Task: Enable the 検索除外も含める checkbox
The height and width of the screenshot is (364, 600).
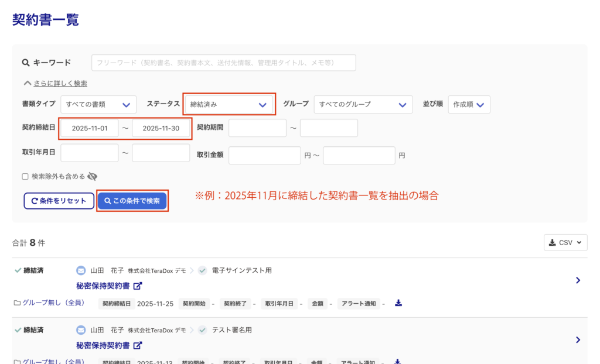Action: (25, 176)
